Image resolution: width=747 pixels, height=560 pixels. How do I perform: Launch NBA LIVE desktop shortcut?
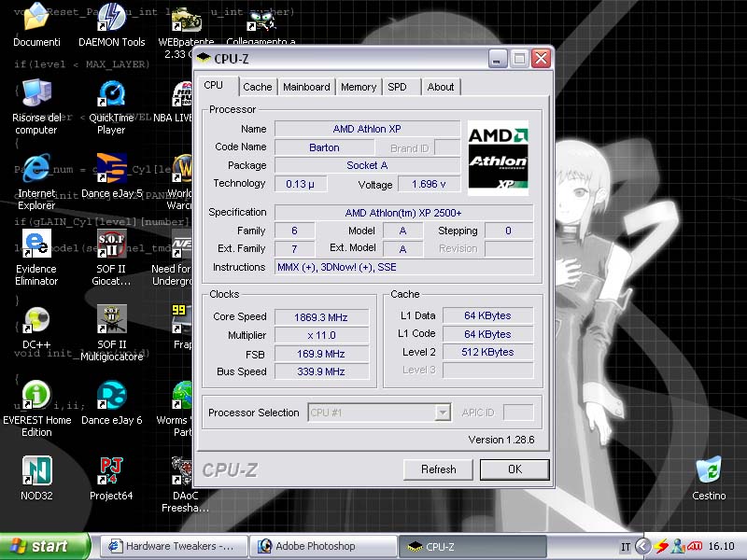coord(182,92)
